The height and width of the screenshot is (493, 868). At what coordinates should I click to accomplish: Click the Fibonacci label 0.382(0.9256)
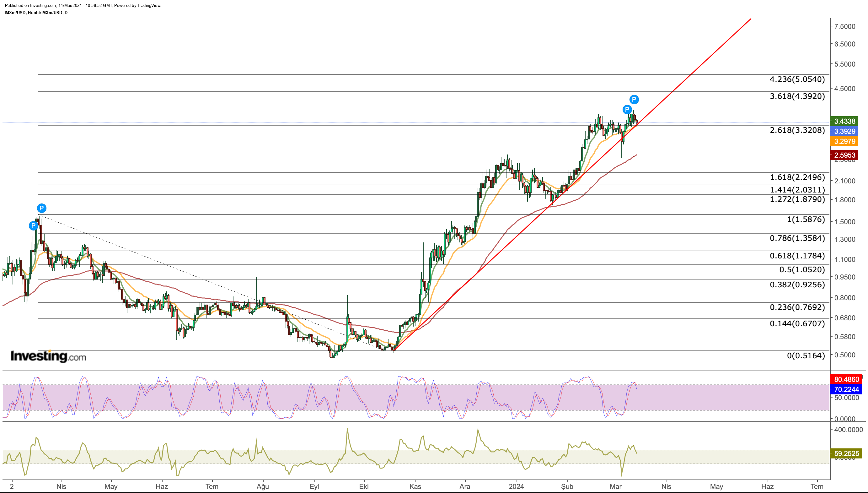(x=797, y=284)
